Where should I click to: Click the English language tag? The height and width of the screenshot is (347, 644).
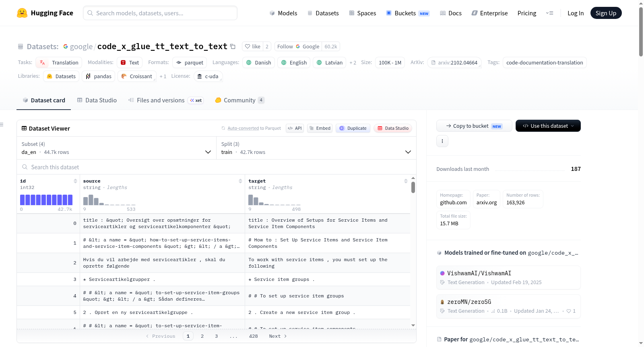coord(294,62)
